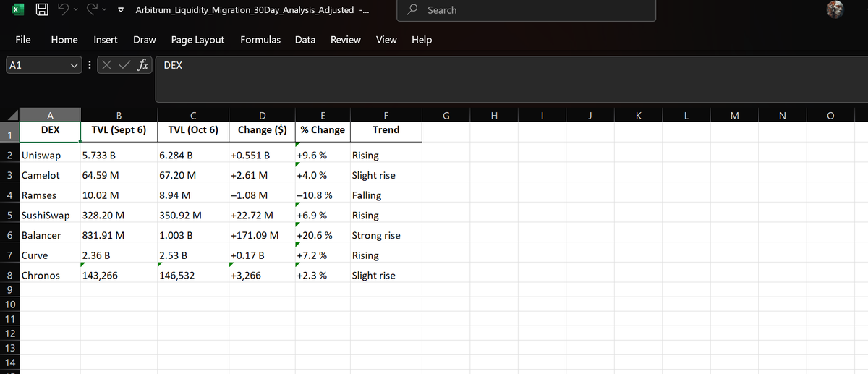This screenshot has height=374, width=868.
Task: Open the Help tab
Action: pos(422,40)
